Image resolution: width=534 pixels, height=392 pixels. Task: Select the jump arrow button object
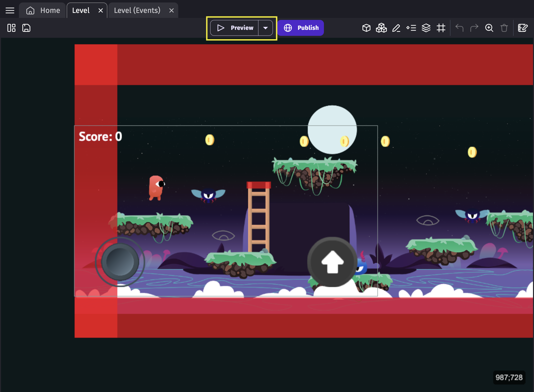tap(332, 262)
